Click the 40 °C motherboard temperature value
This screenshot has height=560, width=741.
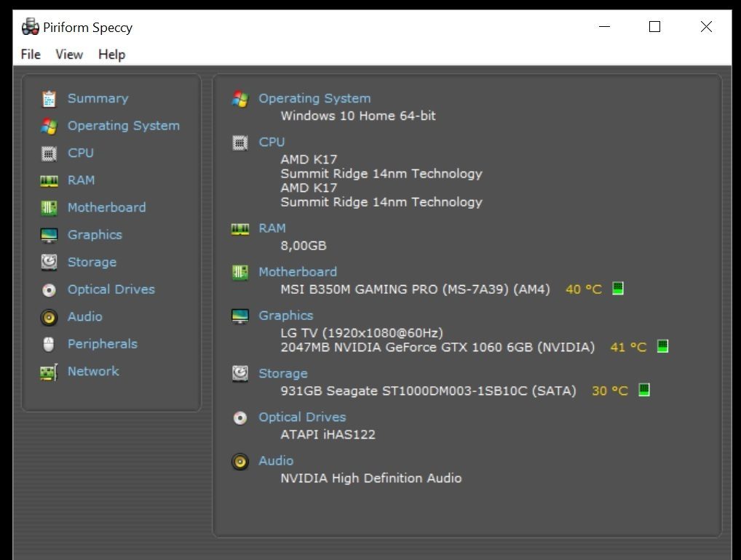click(584, 289)
